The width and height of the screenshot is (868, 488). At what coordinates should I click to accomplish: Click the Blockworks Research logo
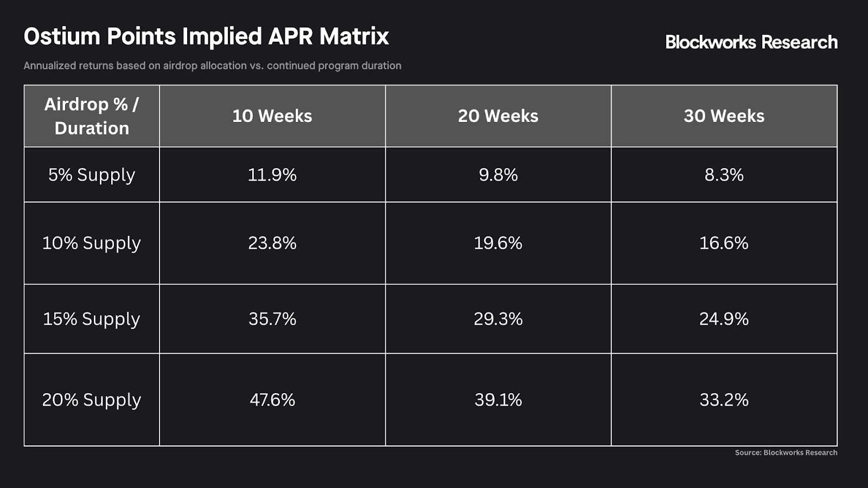pos(751,42)
